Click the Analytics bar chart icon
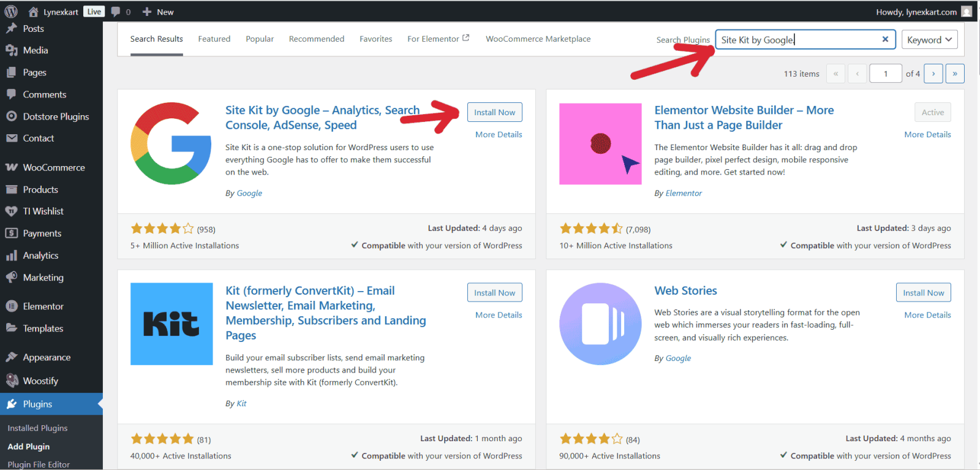 (x=11, y=256)
